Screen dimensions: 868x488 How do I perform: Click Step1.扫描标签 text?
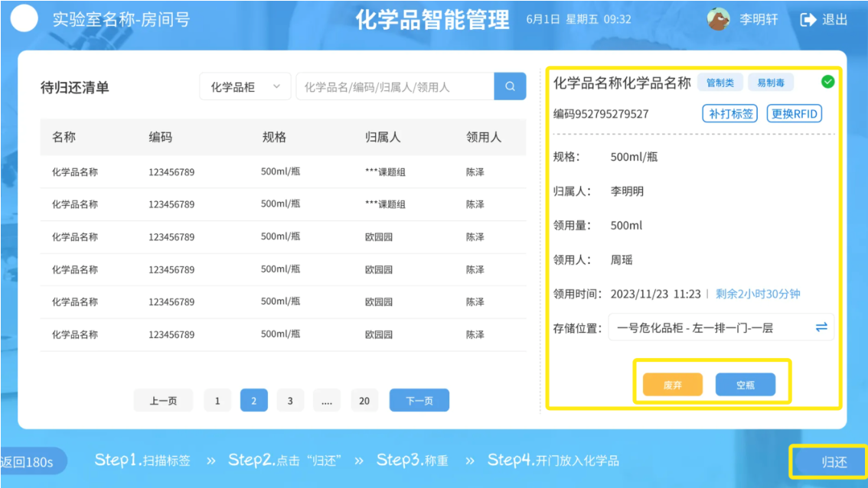[x=142, y=460]
